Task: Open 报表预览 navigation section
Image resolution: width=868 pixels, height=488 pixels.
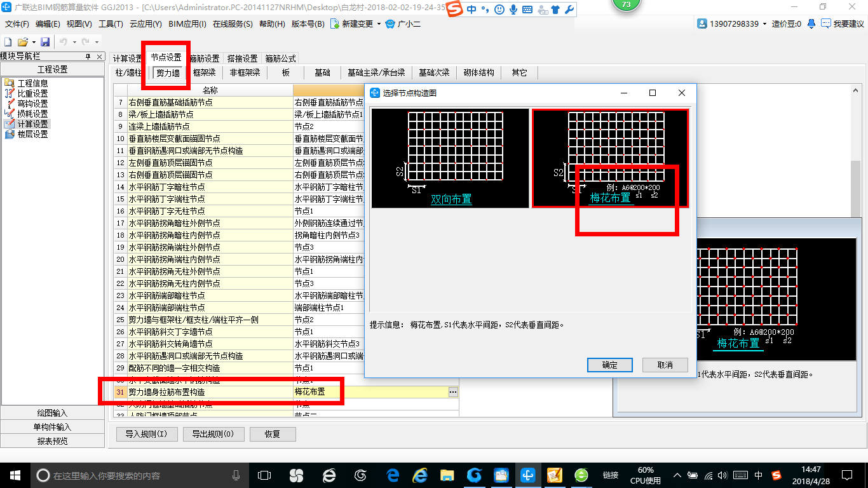Action: point(53,441)
